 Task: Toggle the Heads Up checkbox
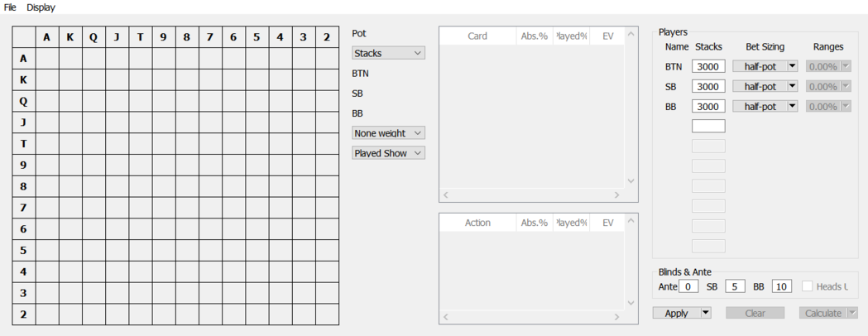coord(808,286)
